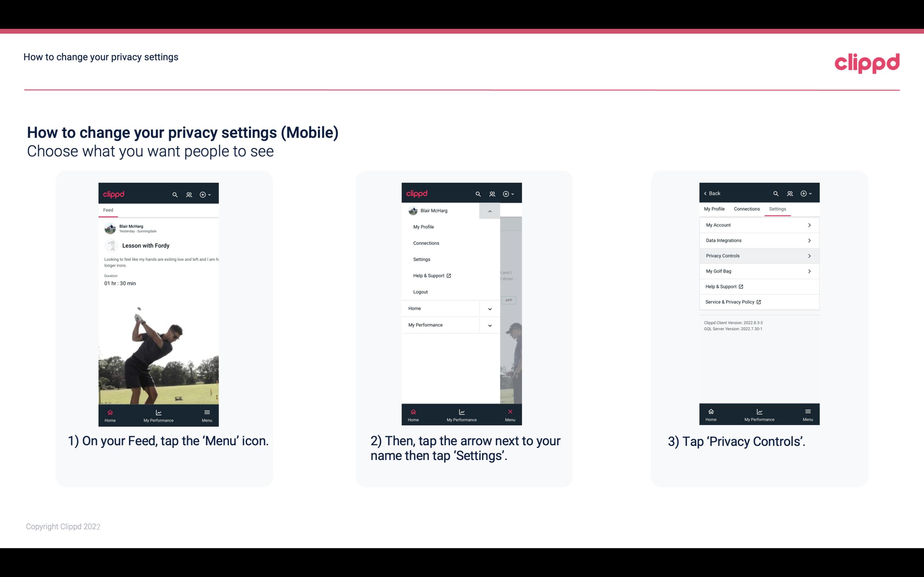924x577 pixels.
Task: Expand the My Performance dropdown in menu
Action: pyautogui.click(x=489, y=325)
